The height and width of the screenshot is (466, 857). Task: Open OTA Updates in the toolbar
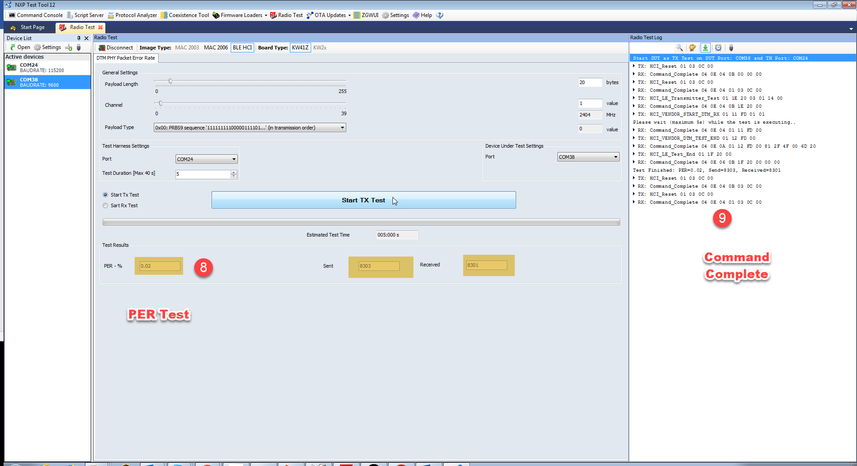coord(326,15)
